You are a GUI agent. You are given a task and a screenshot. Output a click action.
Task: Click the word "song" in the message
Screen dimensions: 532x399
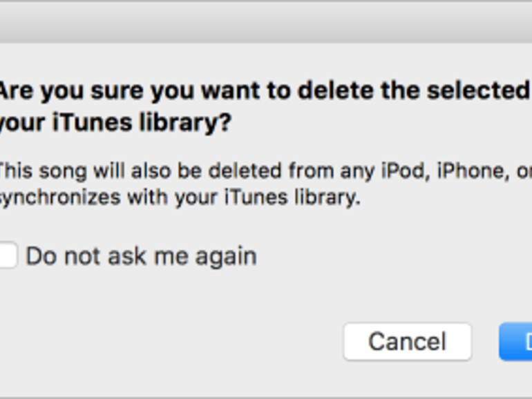click(68, 170)
